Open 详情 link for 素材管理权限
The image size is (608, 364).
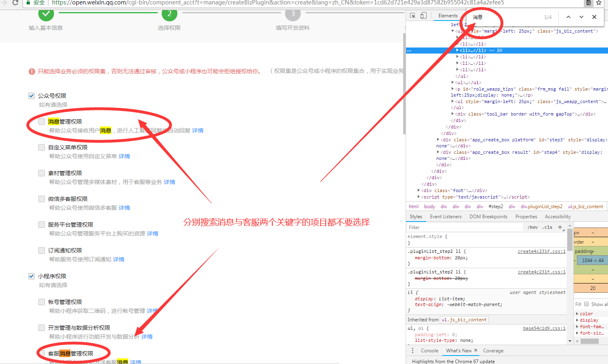[169, 182]
